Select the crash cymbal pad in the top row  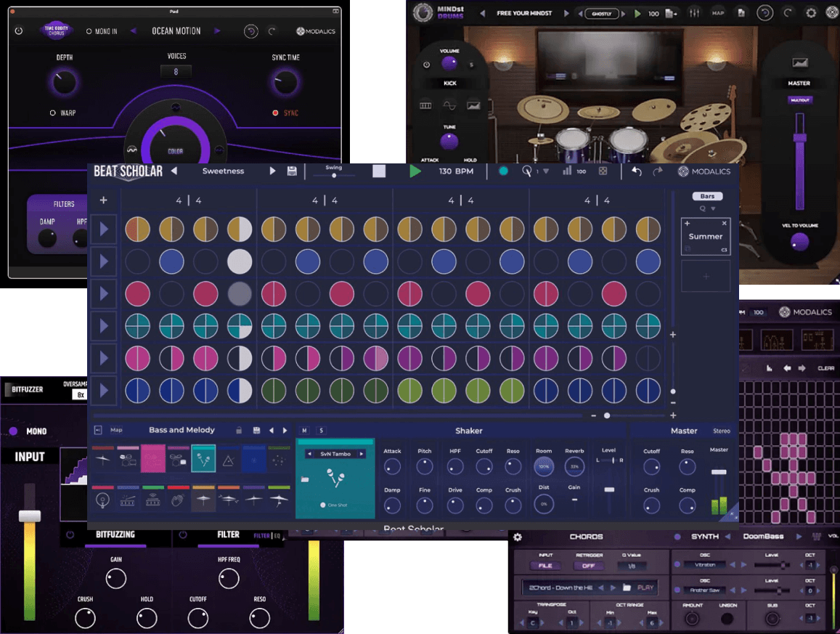tap(102, 459)
